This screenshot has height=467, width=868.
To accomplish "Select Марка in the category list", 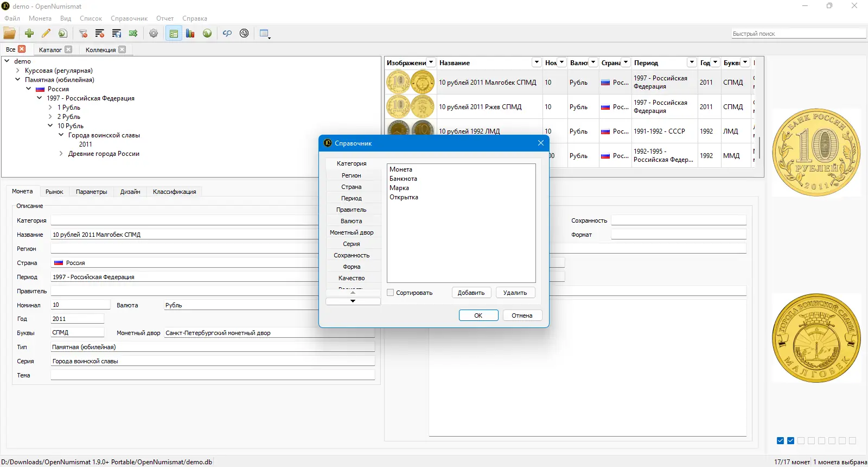I will pos(399,188).
